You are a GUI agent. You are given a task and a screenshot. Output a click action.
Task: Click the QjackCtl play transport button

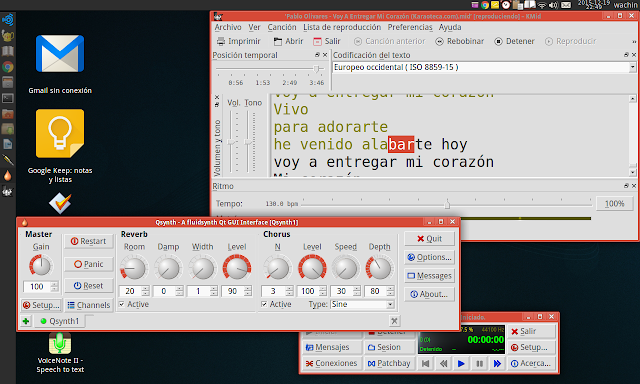pyautogui.click(x=461, y=363)
